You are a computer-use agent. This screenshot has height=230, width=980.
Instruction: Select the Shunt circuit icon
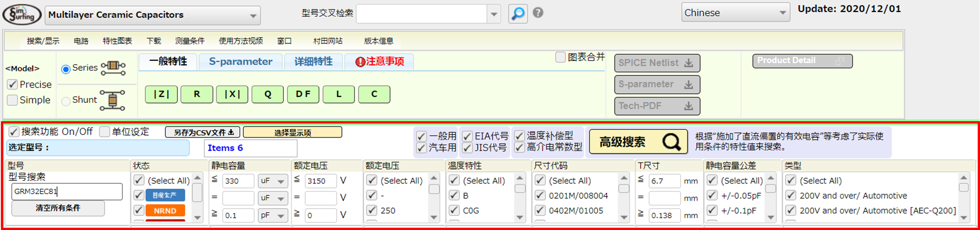tap(112, 100)
